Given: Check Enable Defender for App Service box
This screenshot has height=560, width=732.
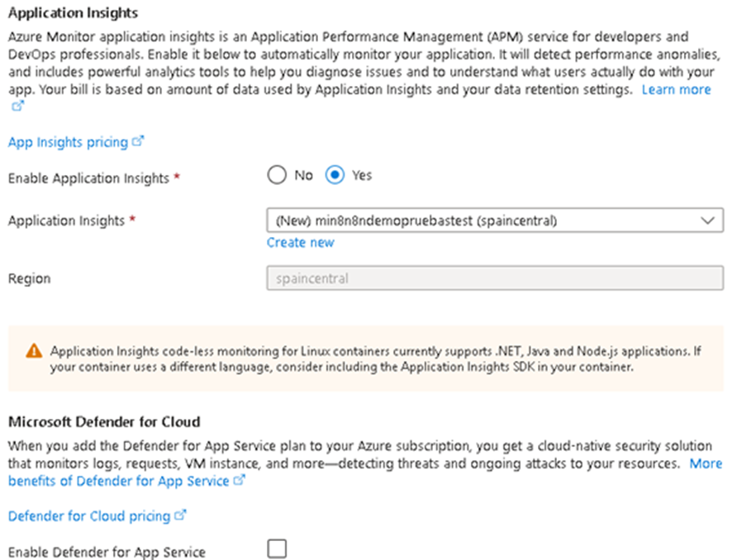Looking at the screenshot, I should (x=277, y=548).
